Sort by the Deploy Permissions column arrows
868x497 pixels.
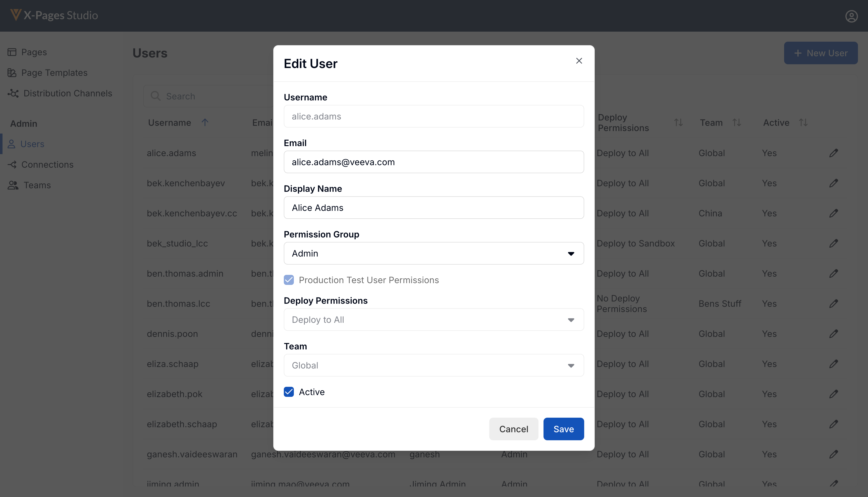coord(678,122)
